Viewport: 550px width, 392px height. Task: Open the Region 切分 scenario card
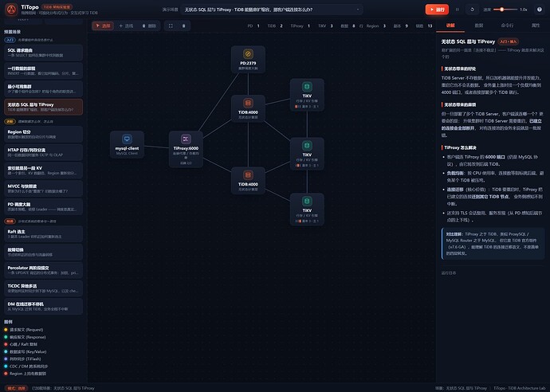click(x=44, y=135)
